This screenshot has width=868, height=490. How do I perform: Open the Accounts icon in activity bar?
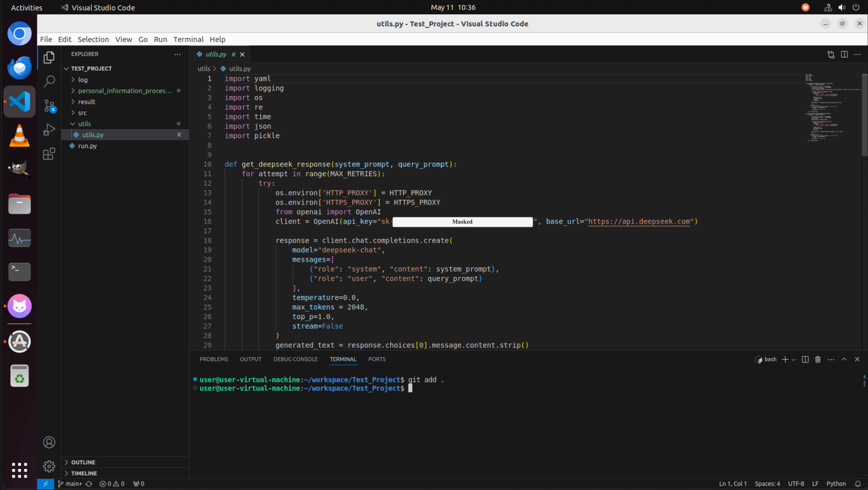[x=49, y=442]
